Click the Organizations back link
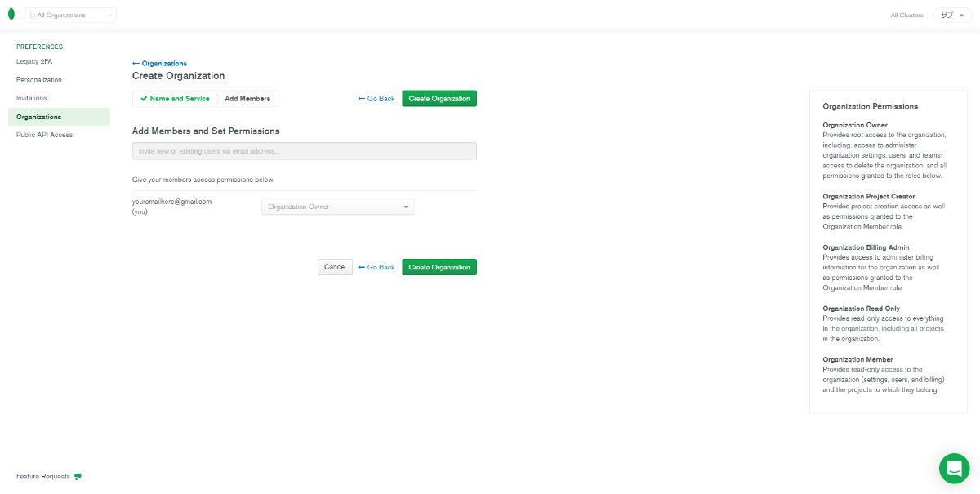This screenshot has height=494, width=980. pyautogui.click(x=159, y=63)
